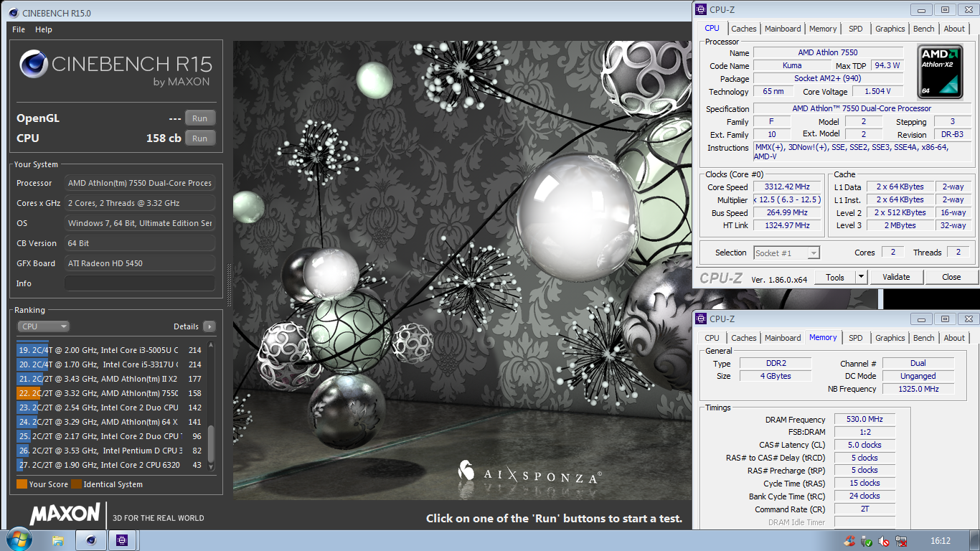This screenshot has width=980, height=551.
Task: Select ranking row 22 AMD Athlon 7550
Action: [x=110, y=393]
